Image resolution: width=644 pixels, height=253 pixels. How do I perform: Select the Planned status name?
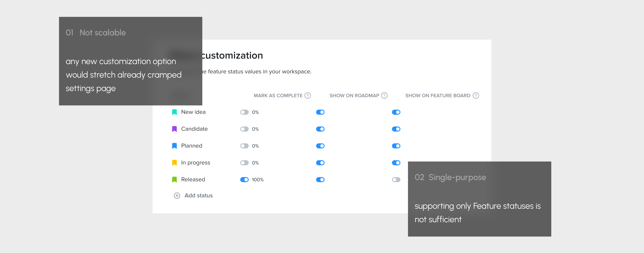(192, 146)
